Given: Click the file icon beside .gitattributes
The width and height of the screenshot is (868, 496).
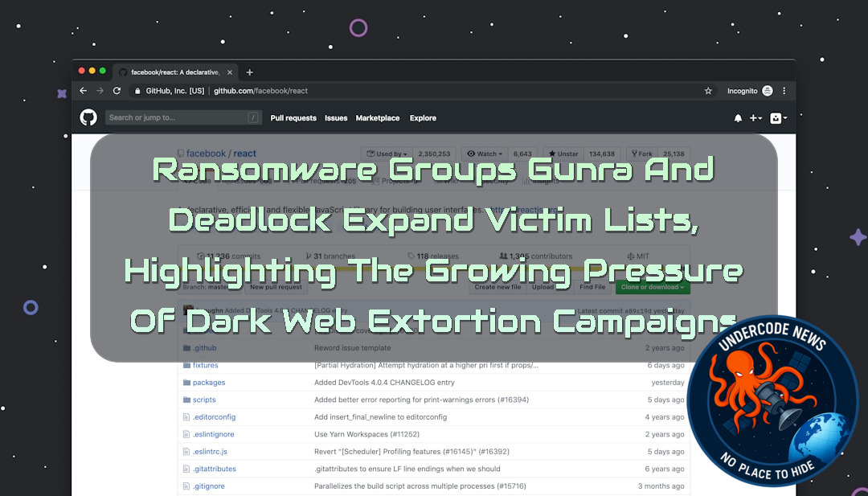Looking at the screenshot, I should click(x=186, y=469).
